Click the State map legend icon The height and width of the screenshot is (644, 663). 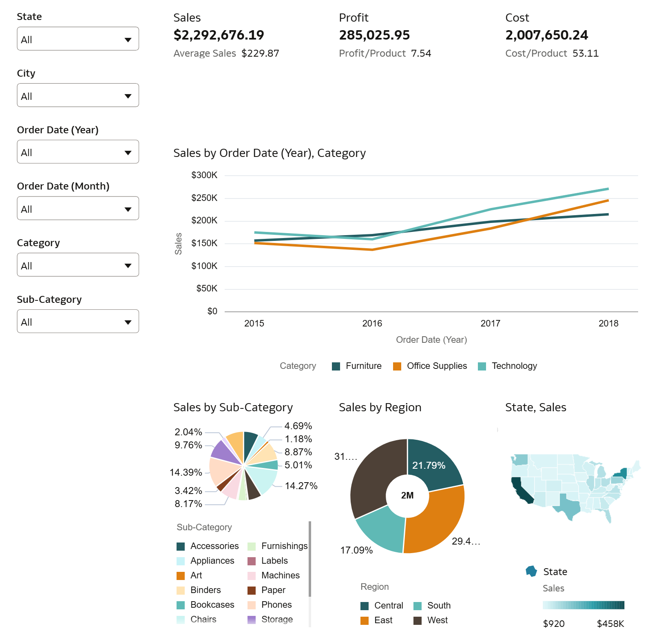532,571
